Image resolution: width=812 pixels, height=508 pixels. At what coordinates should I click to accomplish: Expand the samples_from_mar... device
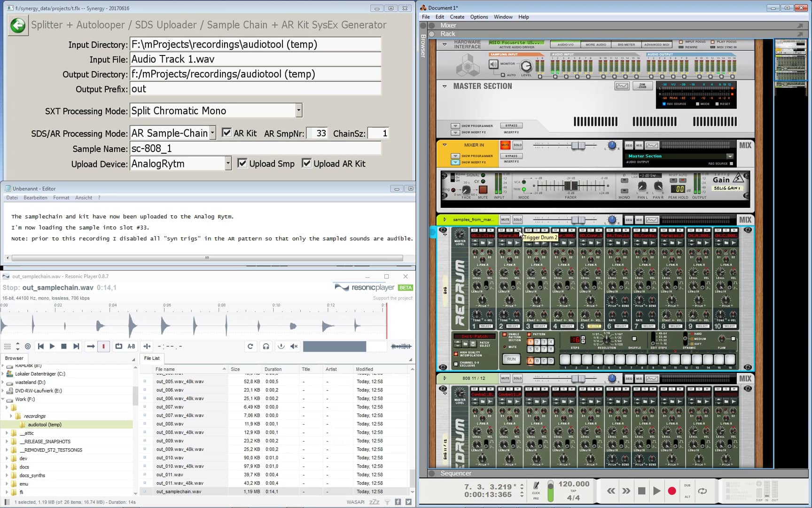pyautogui.click(x=445, y=220)
